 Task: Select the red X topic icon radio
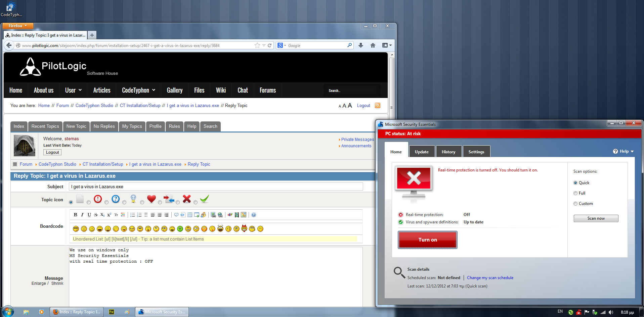pos(178,202)
